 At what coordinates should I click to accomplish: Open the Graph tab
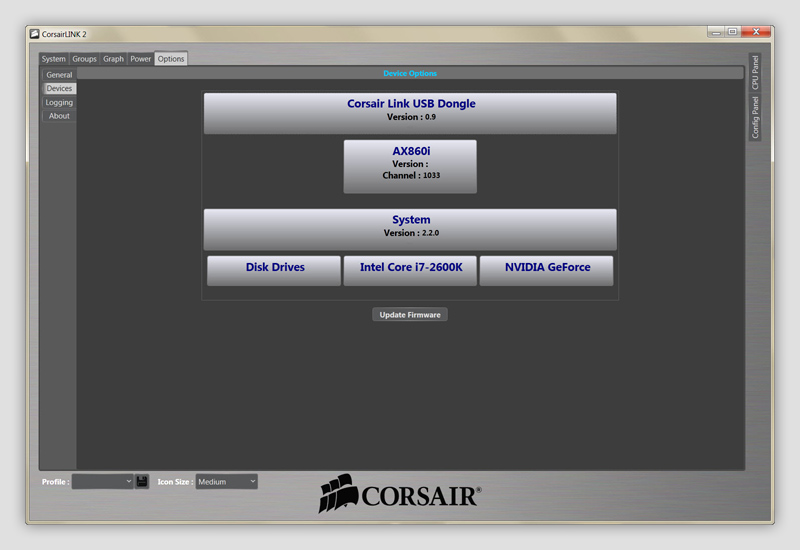[113, 59]
